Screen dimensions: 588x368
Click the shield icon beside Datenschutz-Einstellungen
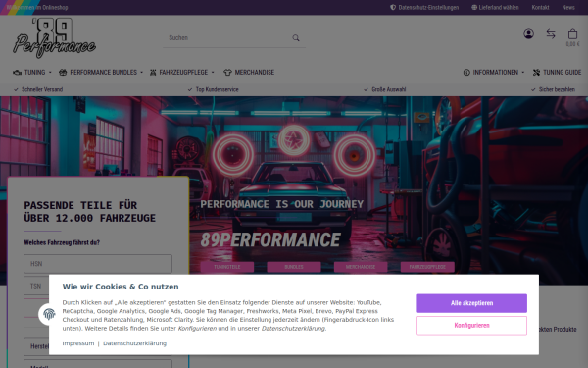(x=393, y=7)
